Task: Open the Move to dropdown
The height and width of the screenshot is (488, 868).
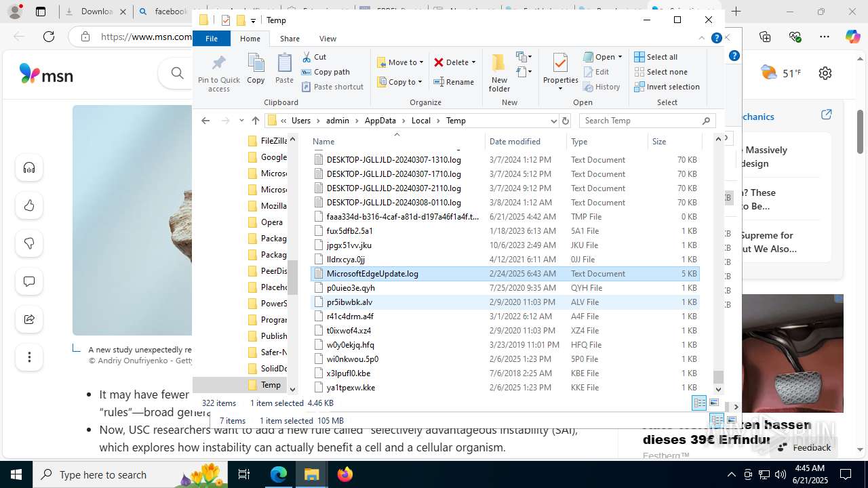Action: click(x=400, y=62)
